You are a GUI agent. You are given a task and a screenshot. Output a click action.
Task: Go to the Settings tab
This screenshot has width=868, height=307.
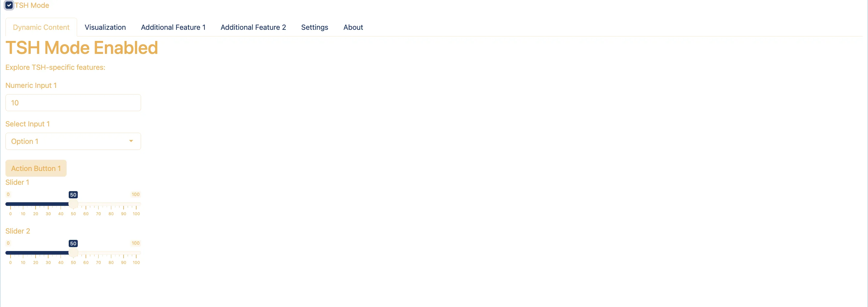(x=314, y=27)
